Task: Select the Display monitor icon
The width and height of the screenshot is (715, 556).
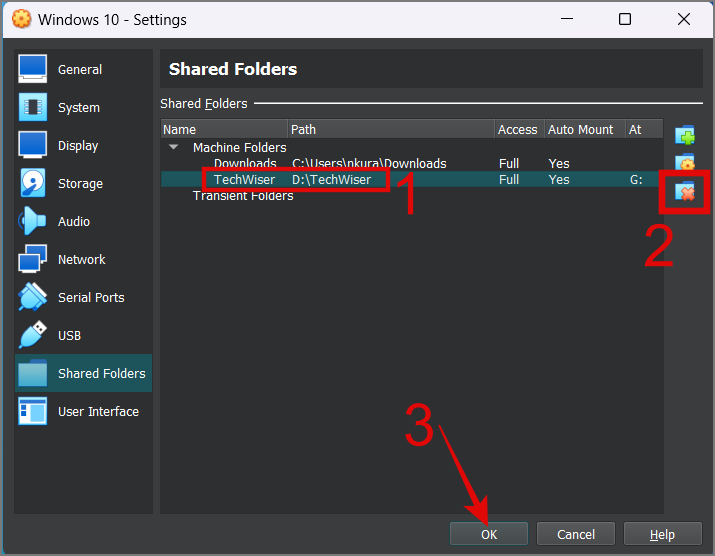Action: 32,145
